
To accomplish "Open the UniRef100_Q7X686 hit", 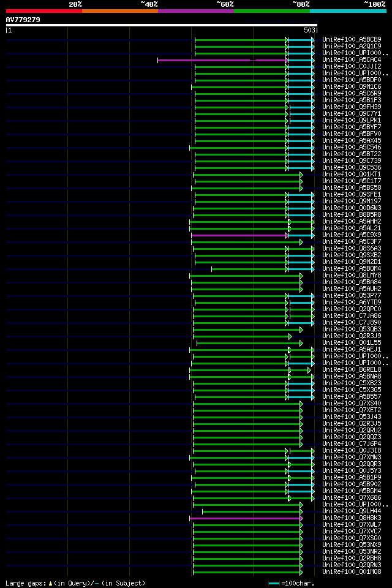I will (352, 499).
